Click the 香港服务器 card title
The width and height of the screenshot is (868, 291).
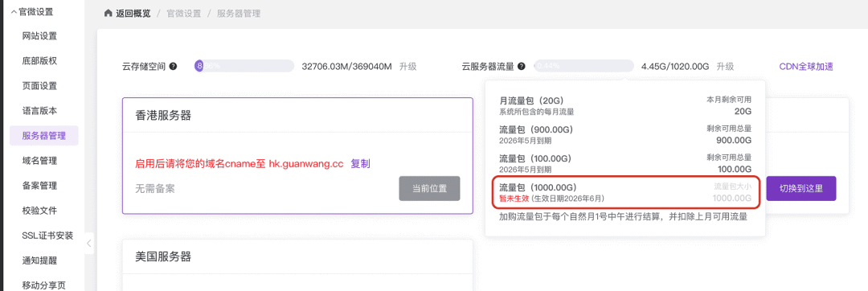coord(163,115)
